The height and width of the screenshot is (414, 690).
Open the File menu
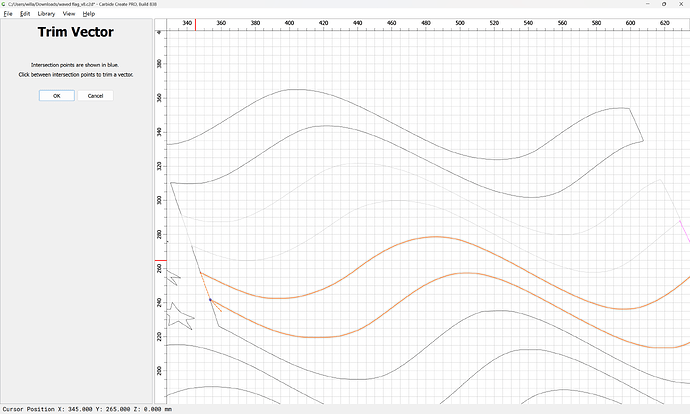[x=7, y=14]
